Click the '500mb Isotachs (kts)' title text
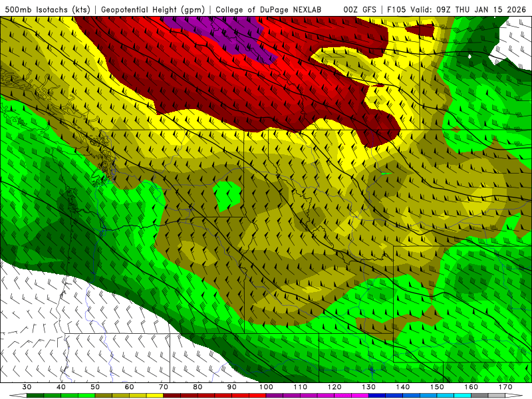The image size is (532, 399). (48, 9)
